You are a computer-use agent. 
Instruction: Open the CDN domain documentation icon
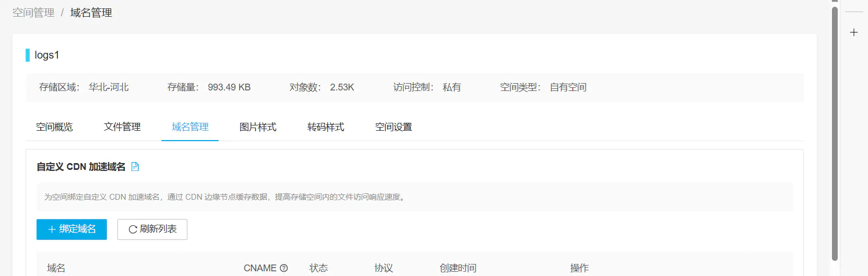point(135,167)
